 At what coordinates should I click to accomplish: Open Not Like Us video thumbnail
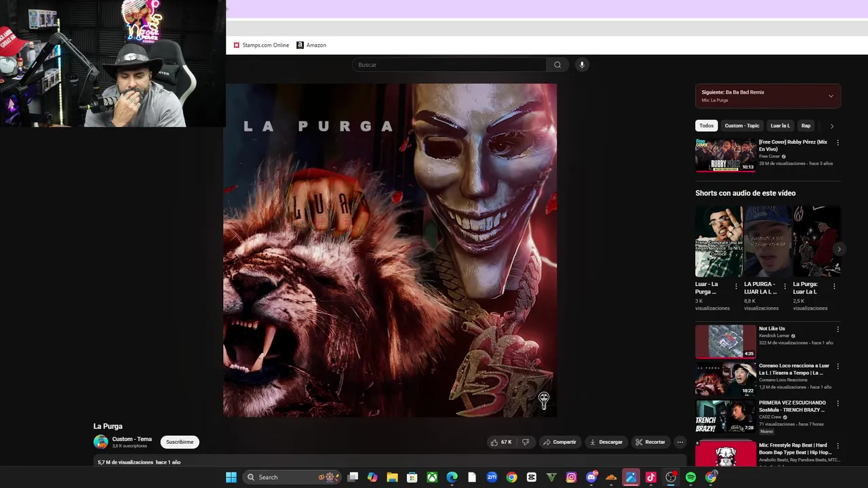click(x=726, y=342)
